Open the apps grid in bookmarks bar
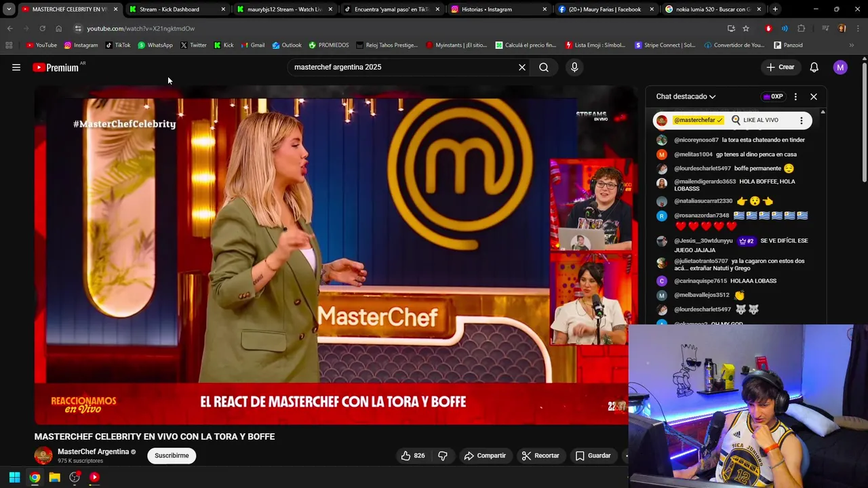 [x=9, y=45]
